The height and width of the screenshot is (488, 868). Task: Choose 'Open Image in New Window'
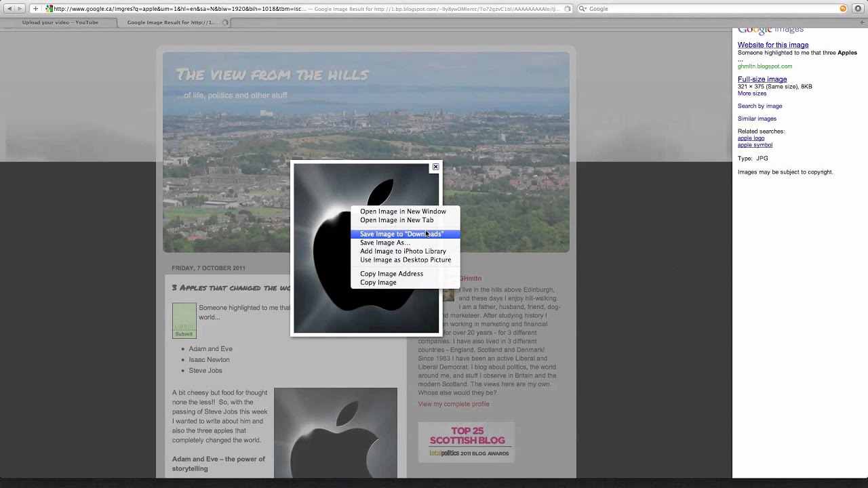[x=405, y=211]
